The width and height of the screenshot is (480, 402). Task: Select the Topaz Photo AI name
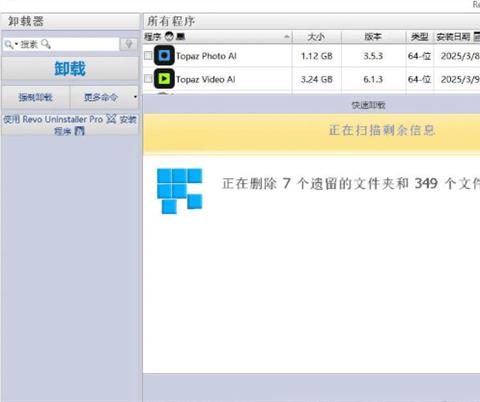tap(206, 56)
